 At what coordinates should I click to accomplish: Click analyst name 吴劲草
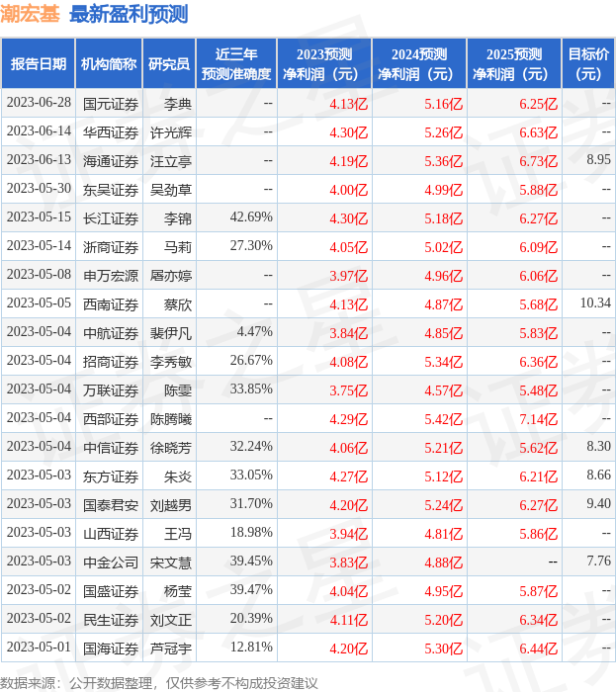point(171,190)
